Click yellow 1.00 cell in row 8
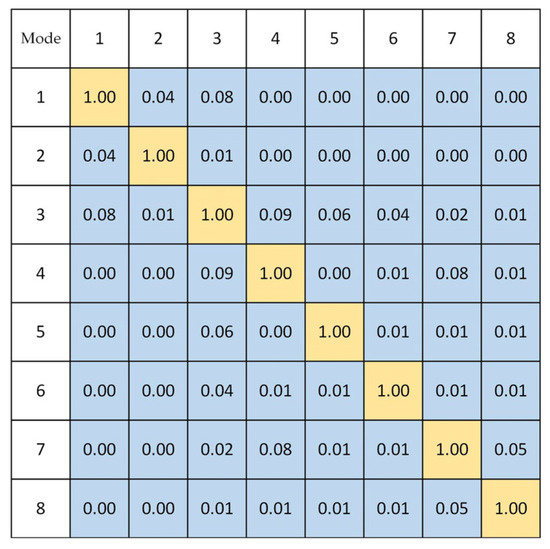This screenshot has width=550, height=549. tap(511, 508)
